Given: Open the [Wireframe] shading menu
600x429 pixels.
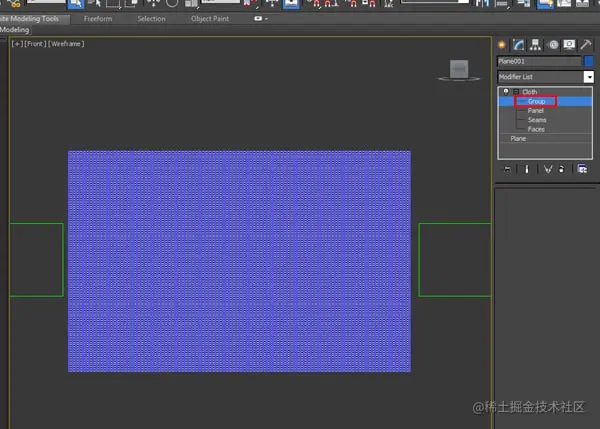Looking at the screenshot, I should 66,44.
